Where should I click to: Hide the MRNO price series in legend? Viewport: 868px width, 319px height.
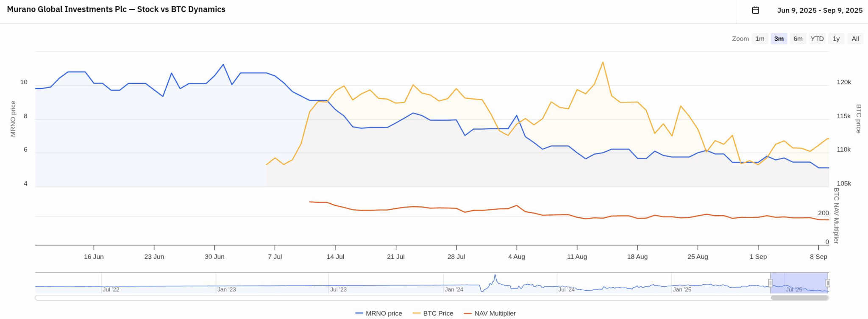tap(379, 313)
